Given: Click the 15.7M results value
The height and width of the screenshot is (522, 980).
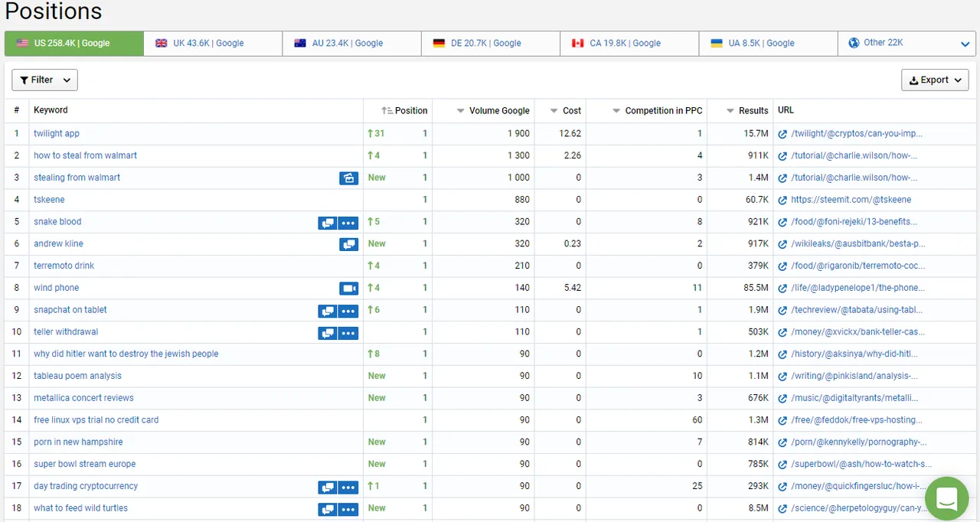Looking at the screenshot, I should [x=756, y=134].
